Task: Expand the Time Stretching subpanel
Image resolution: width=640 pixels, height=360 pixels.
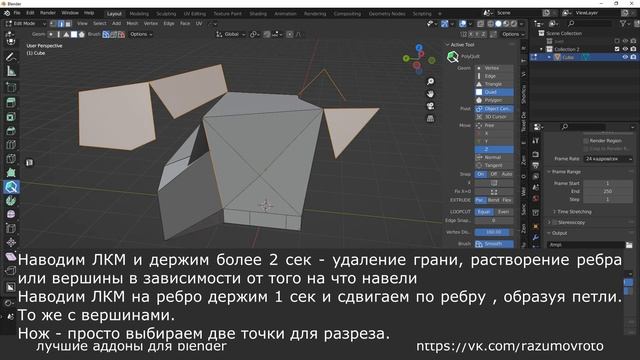Action: (x=554, y=212)
